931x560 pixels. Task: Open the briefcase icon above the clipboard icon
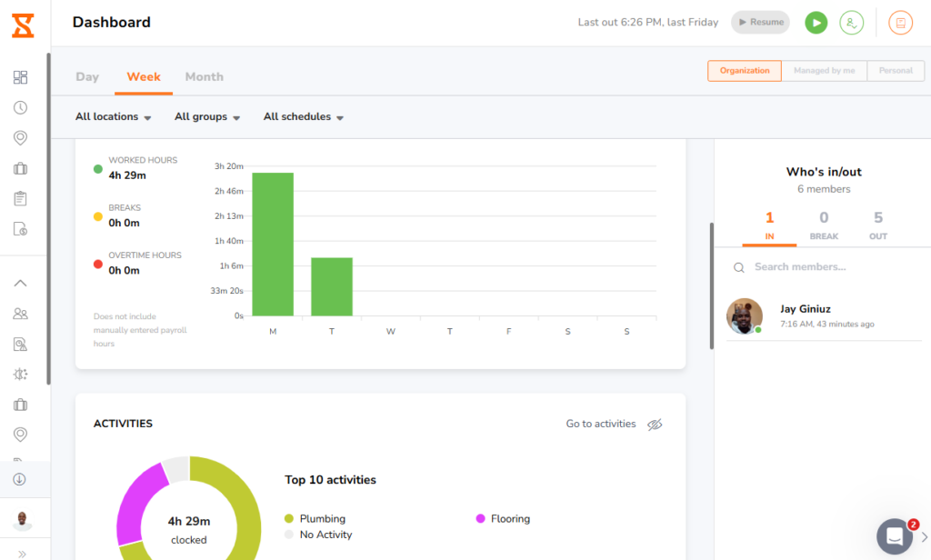20,169
